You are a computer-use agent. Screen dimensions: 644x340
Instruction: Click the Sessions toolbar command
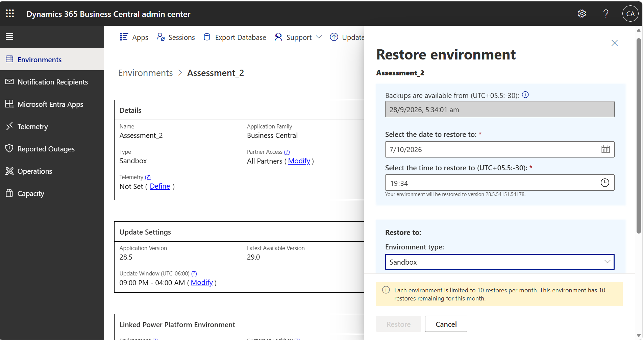coord(176,37)
